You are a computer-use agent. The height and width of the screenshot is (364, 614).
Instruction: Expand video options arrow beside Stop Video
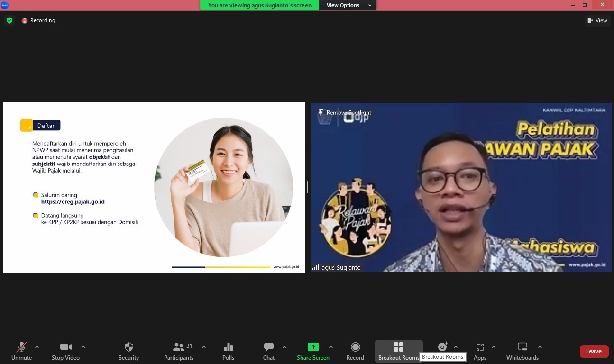83,347
